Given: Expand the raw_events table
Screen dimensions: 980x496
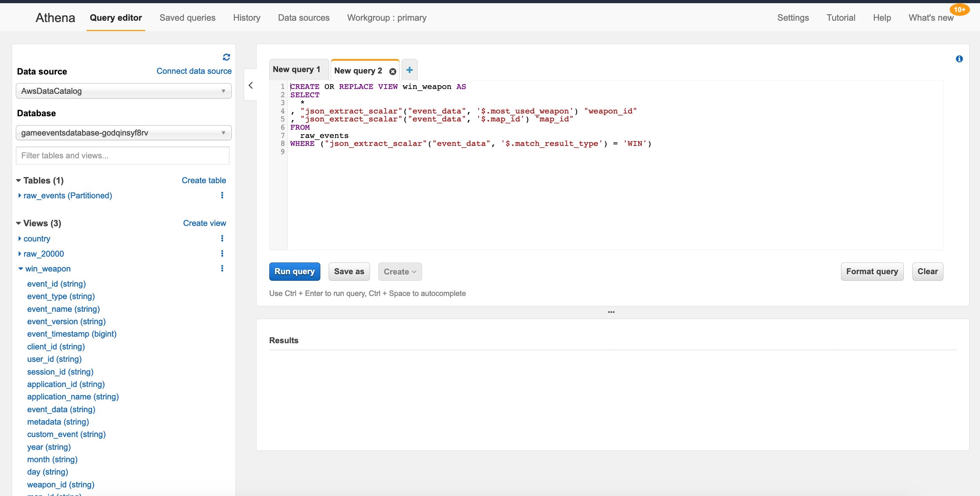Looking at the screenshot, I should coord(19,195).
